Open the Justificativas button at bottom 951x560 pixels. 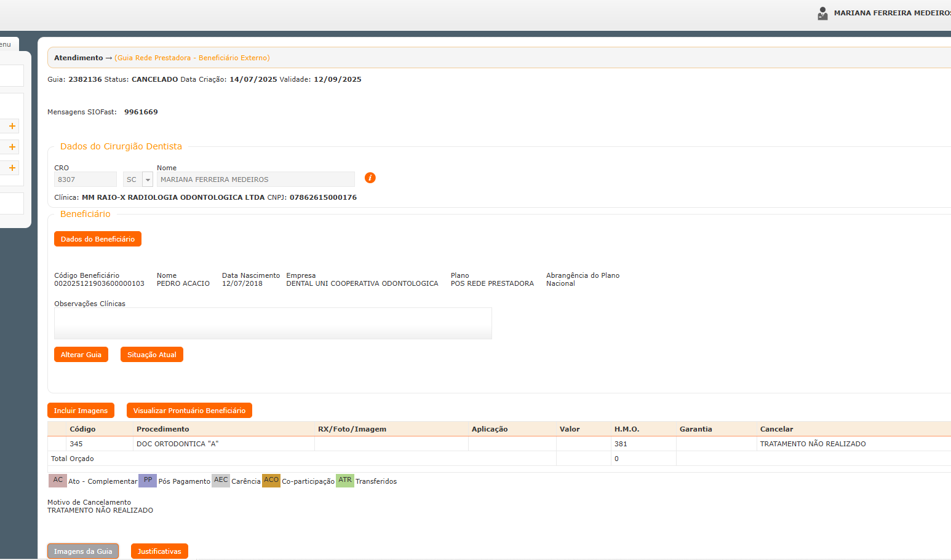tap(159, 551)
